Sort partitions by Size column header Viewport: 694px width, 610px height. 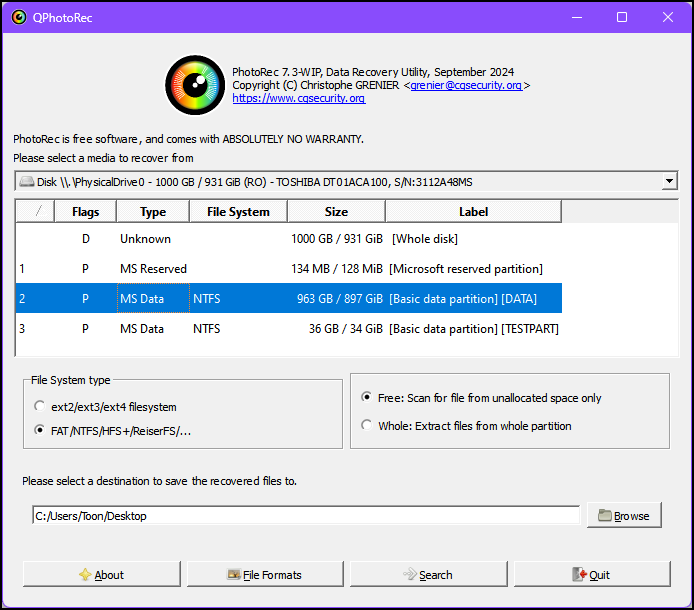[x=336, y=212]
